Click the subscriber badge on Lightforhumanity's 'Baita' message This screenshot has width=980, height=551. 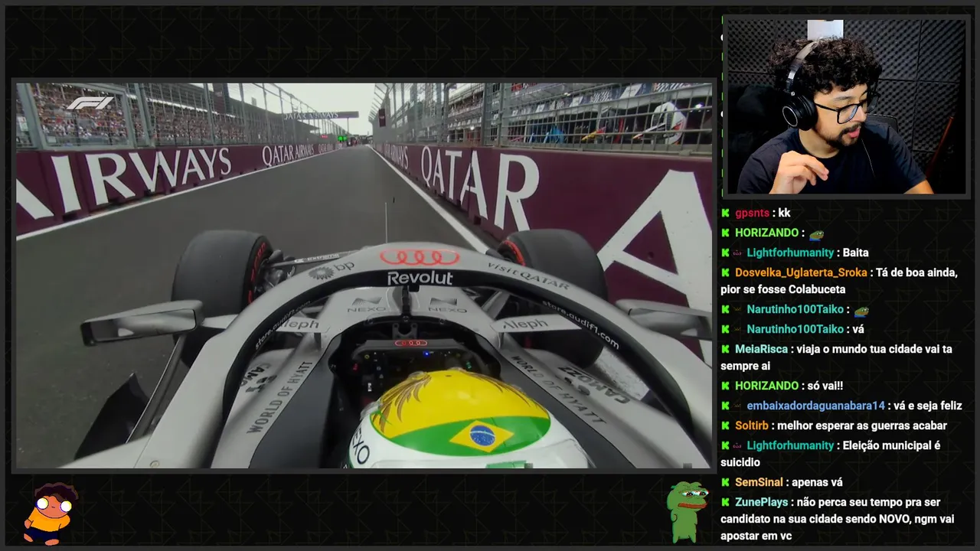point(738,253)
